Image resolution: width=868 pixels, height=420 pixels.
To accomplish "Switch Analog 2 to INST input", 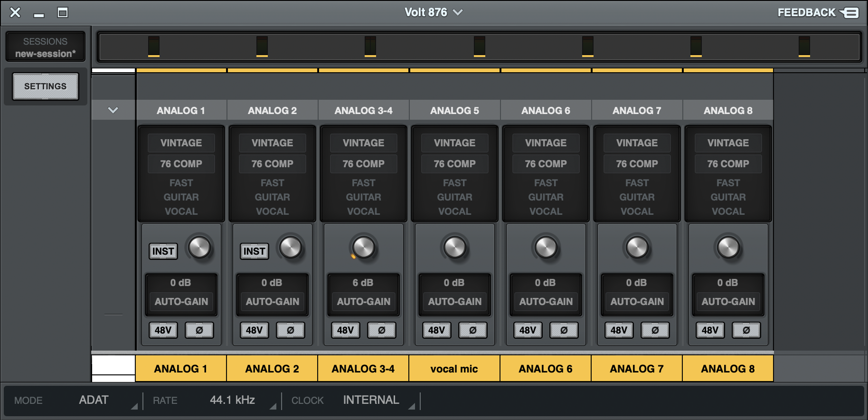I will coord(254,251).
